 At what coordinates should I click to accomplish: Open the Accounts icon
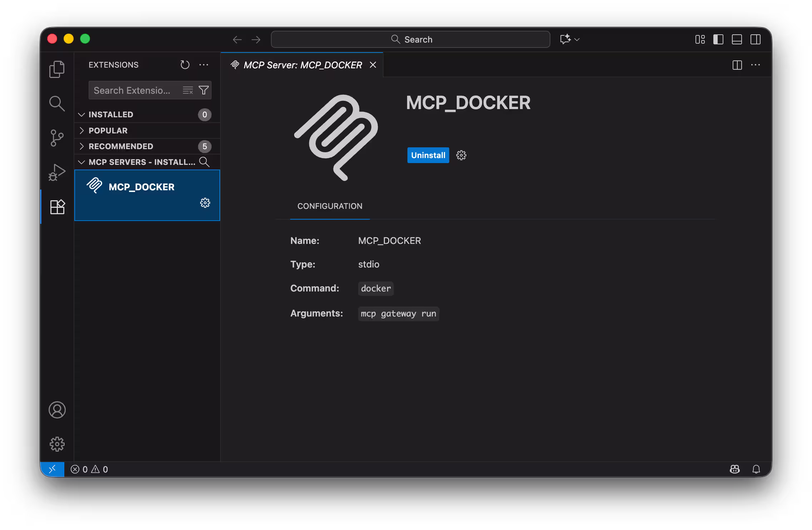click(x=57, y=410)
